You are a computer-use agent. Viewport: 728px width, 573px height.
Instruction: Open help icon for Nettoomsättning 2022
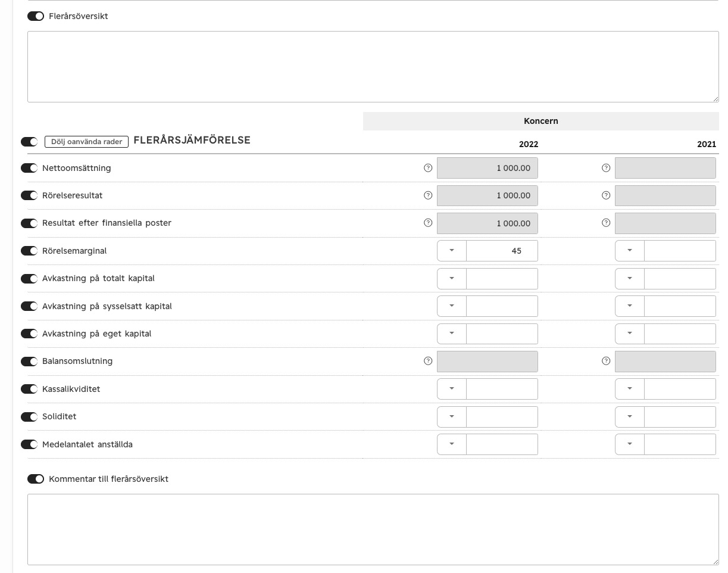tap(427, 168)
